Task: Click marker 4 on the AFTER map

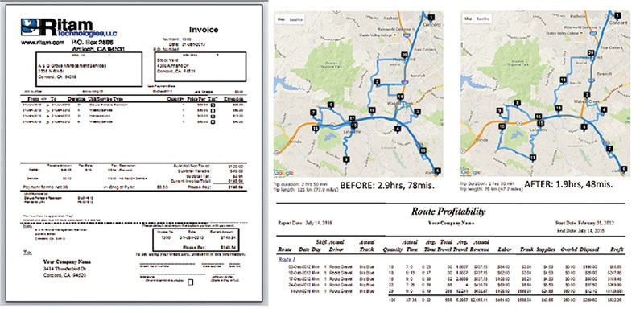Action: pyautogui.click(x=603, y=109)
